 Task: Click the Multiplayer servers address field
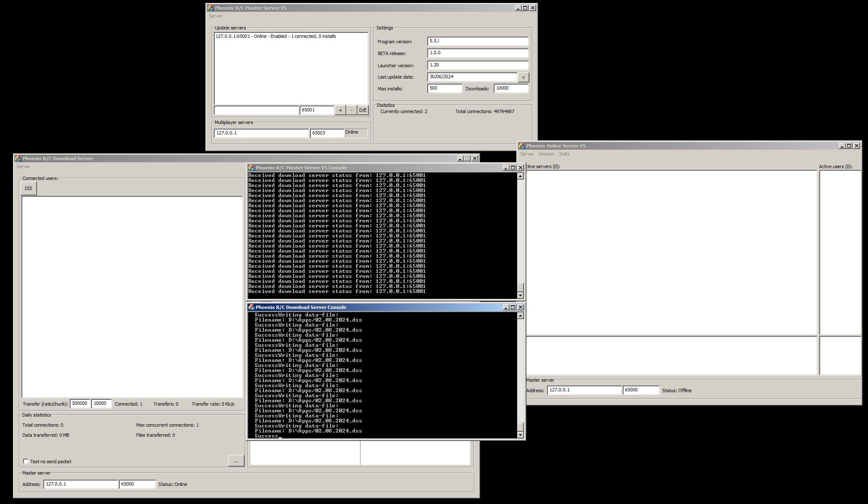coord(261,133)
